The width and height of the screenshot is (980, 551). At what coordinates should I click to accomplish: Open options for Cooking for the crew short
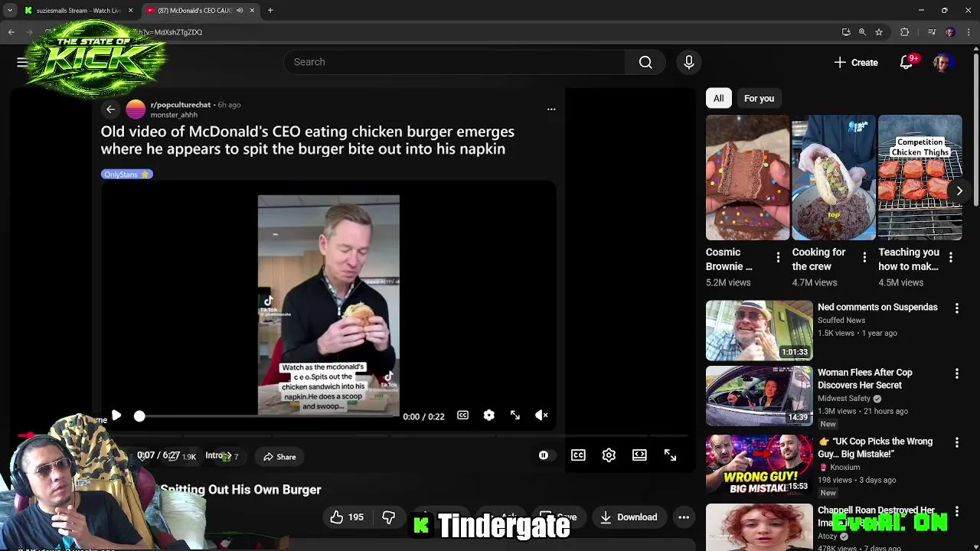click(x=864, y=257)
